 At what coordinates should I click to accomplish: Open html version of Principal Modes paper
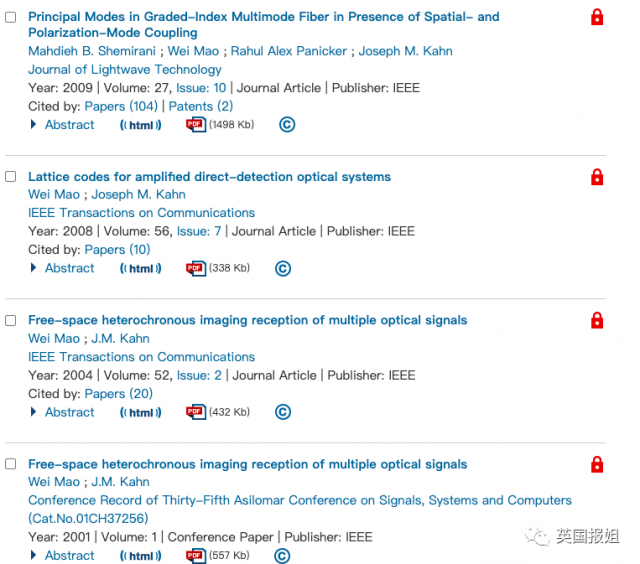[x=141, y=125]
